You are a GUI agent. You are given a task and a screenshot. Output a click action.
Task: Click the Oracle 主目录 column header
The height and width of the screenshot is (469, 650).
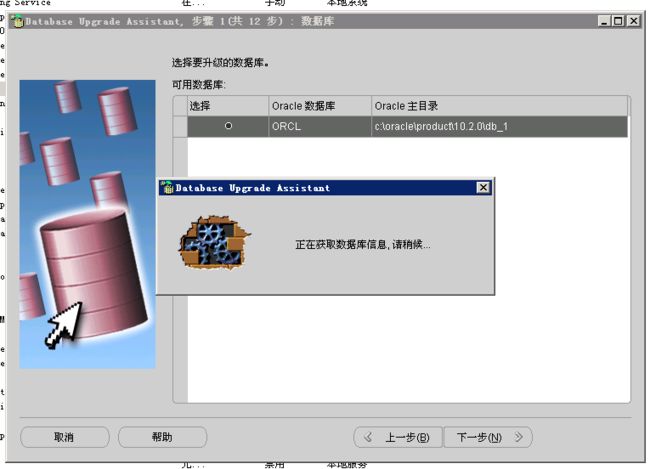[500, 106]
